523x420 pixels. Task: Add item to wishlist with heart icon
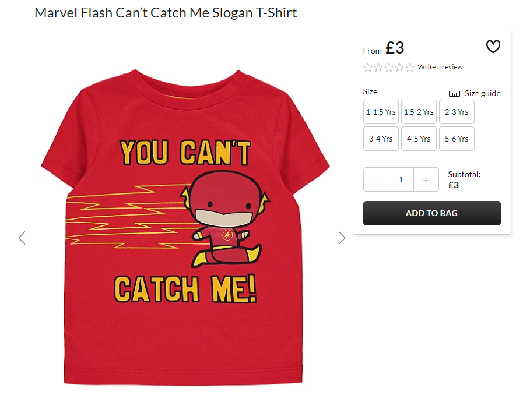[493, 47]
